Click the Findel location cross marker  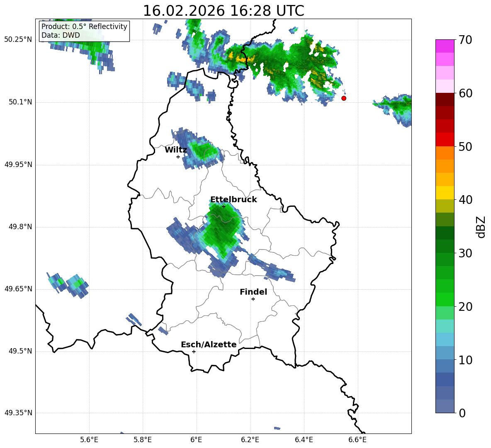point(253,299)
